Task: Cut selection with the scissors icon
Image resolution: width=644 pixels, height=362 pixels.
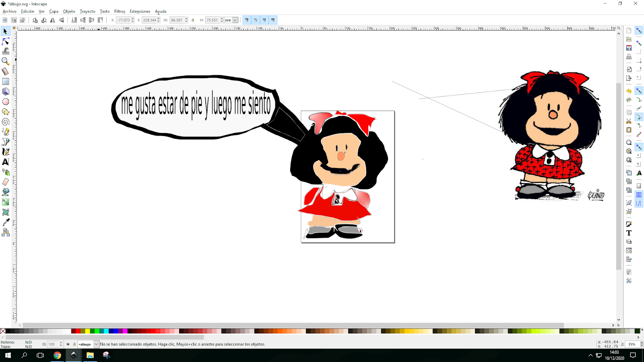Action: [629, 121]
